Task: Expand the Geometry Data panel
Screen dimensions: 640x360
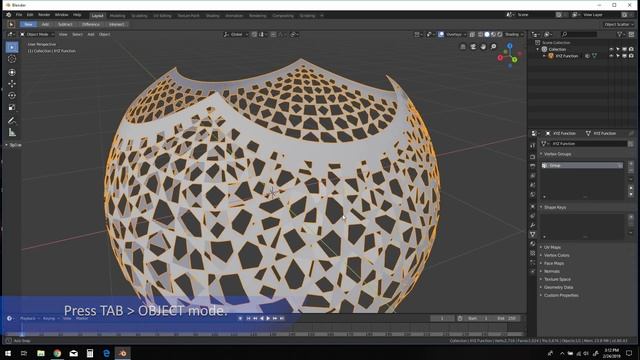Action: (x=558, y=287)
